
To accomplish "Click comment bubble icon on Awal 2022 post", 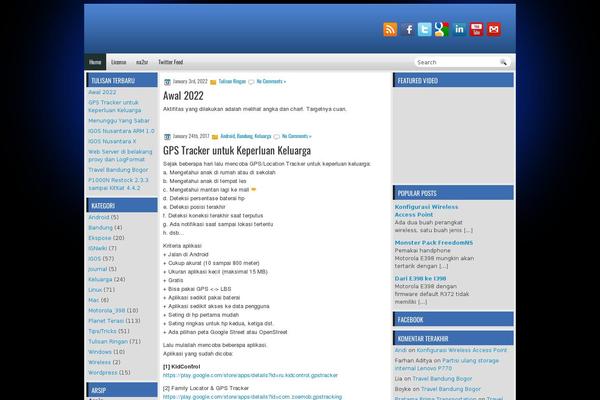I will (251, 82).
